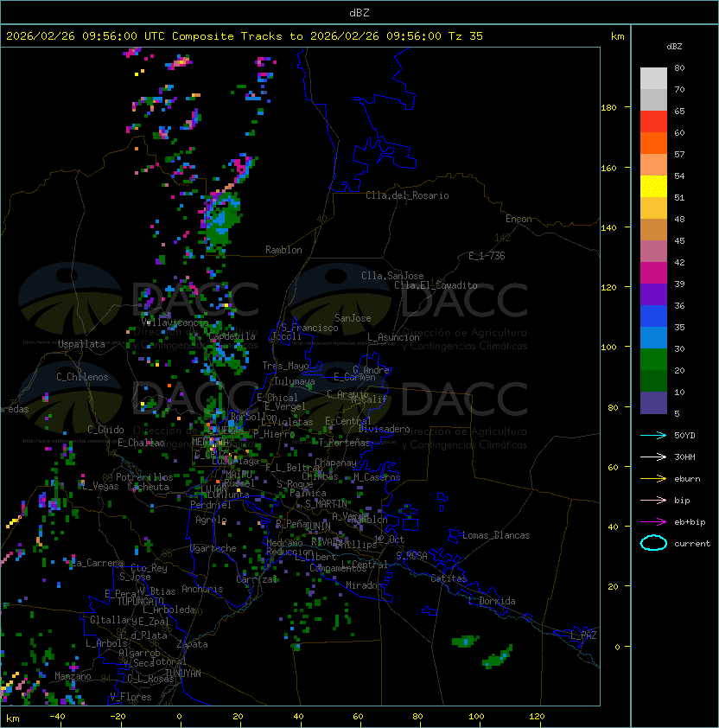
Task: Click the 'current' legend label
Action: [x=692, y=544]
